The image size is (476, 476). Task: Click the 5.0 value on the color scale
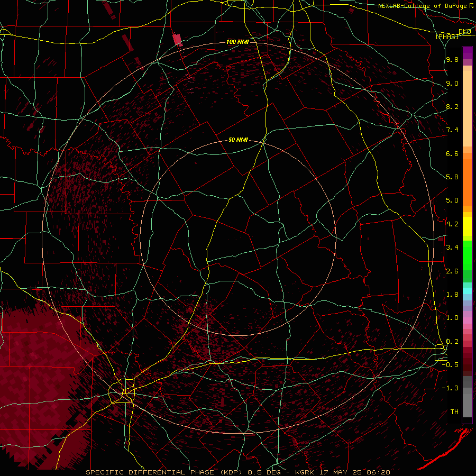point(452,200)
